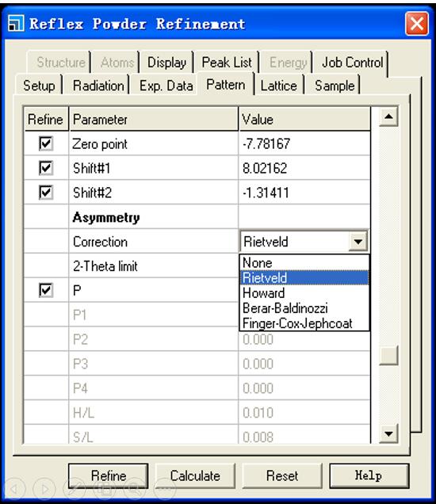Open Help for powder refinement
The width and height of the screenshot is (436, 504).
(x=369, y=475)
